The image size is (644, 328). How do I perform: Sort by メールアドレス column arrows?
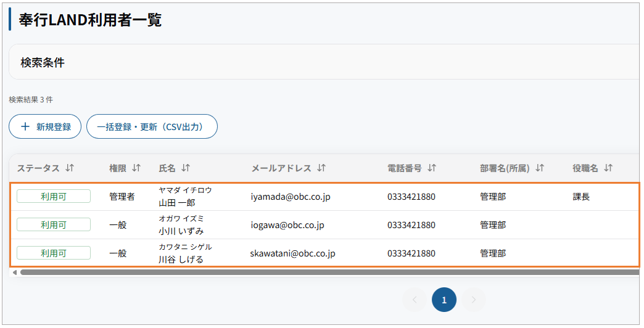321,168
